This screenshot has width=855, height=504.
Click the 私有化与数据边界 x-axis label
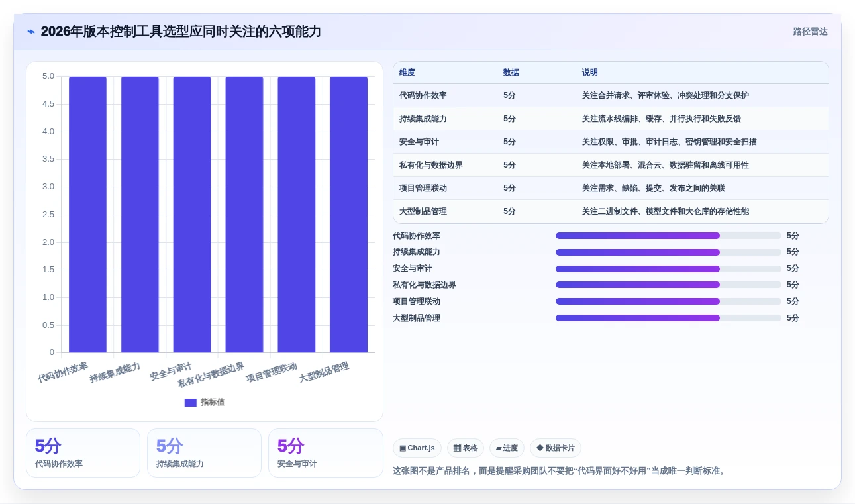[x=211, y=375]
